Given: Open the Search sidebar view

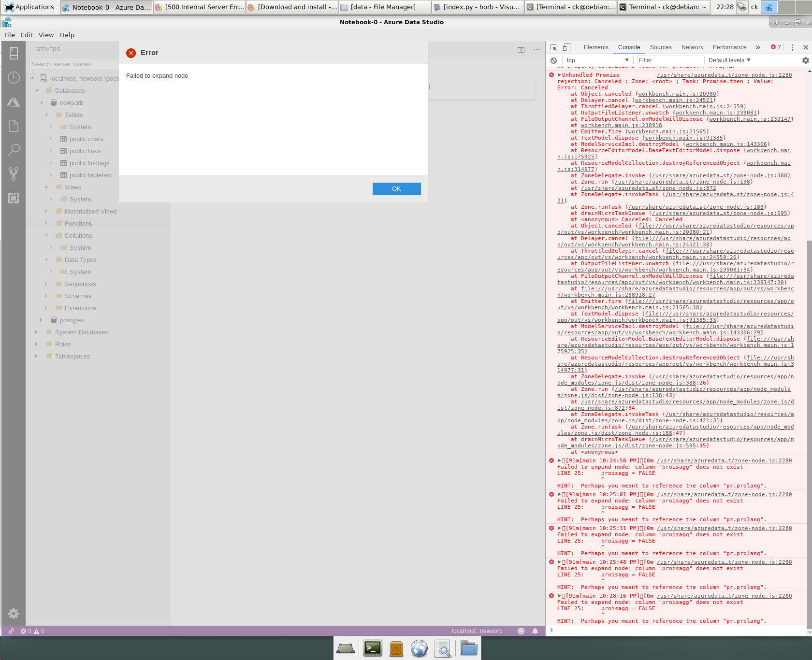Looking at the screenshot, I should [14, 150].
